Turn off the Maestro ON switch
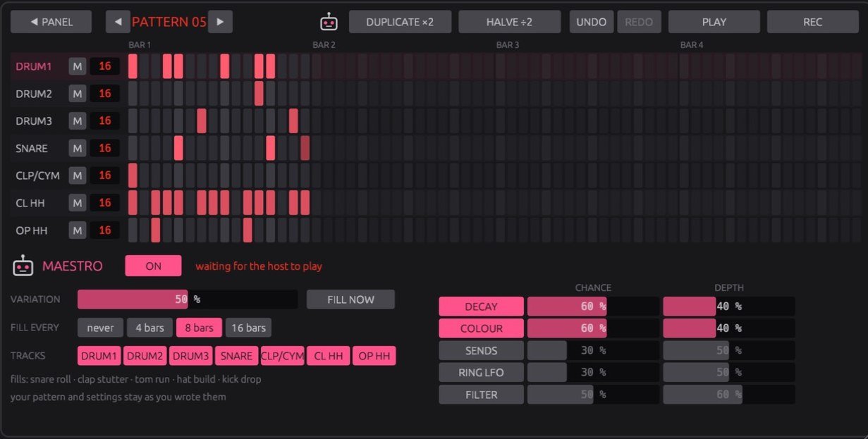 [153, 266]
